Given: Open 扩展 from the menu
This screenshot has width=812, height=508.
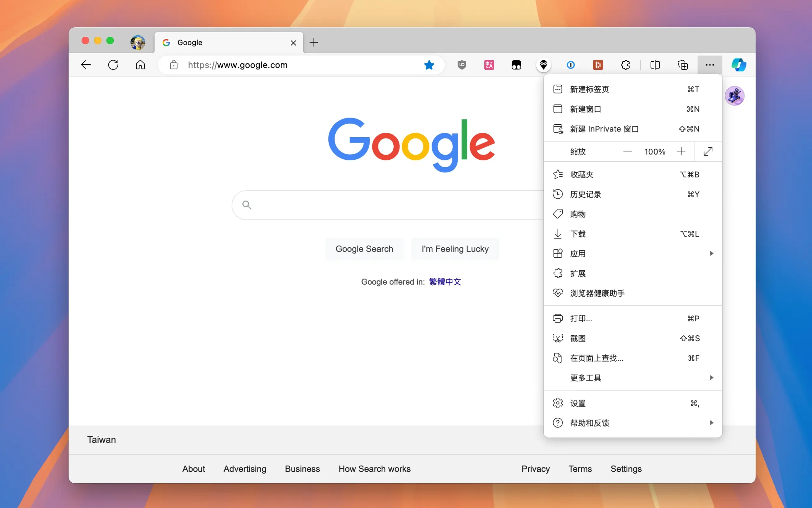Looking at the screenshot, I should [633, 273].
